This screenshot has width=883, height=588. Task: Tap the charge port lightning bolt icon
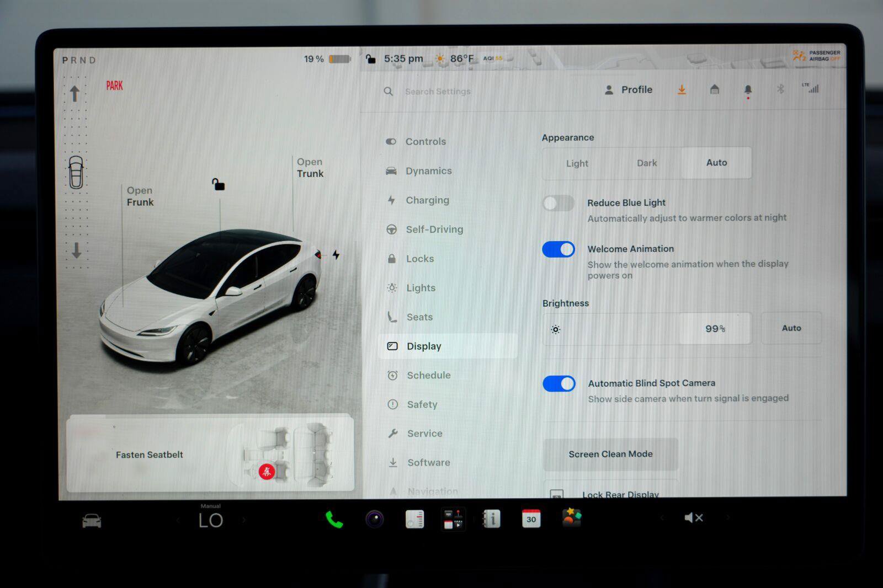pyautogui.click(x=336, y=254)
